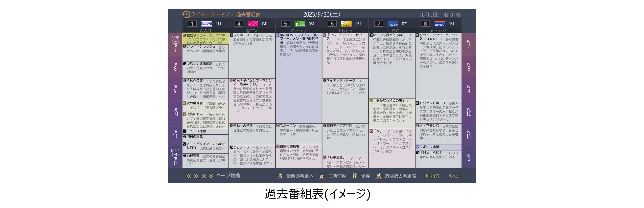
Task: Open the スポーツ速報 program on mrnV
Action: click(438, 147)
